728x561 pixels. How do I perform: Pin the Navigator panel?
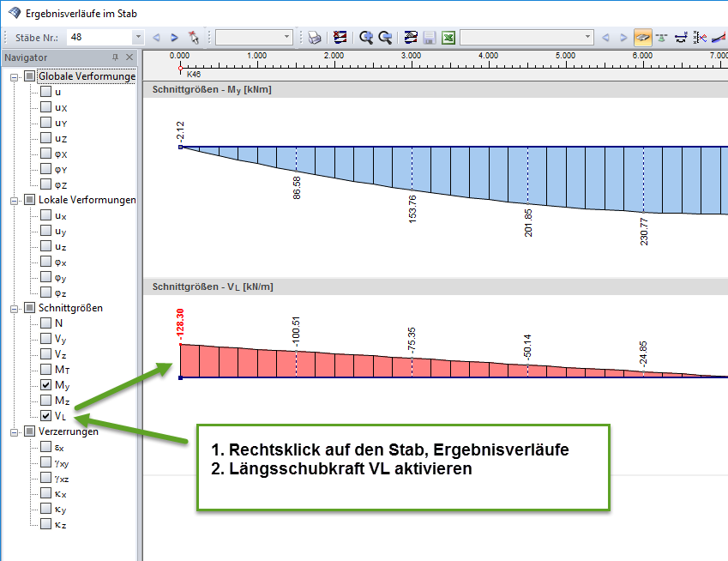pyautogui.click(x=115, y=57)
